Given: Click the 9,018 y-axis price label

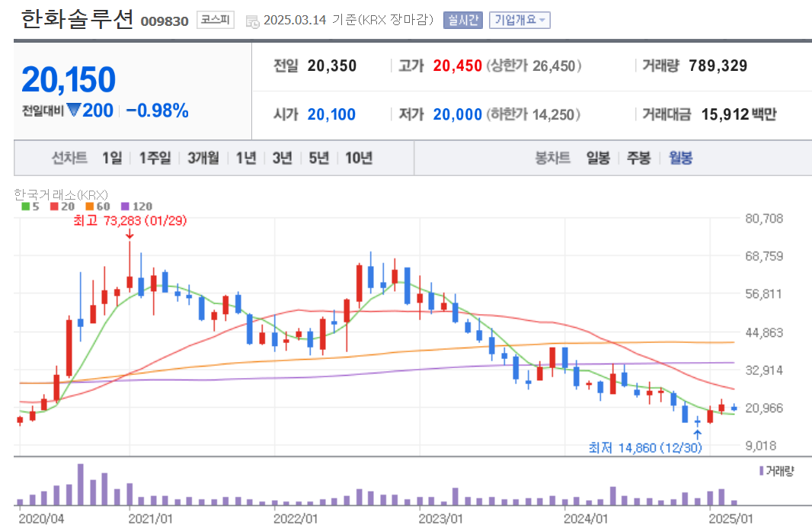Looking at the screenshot, I should [x=760, y=445].
